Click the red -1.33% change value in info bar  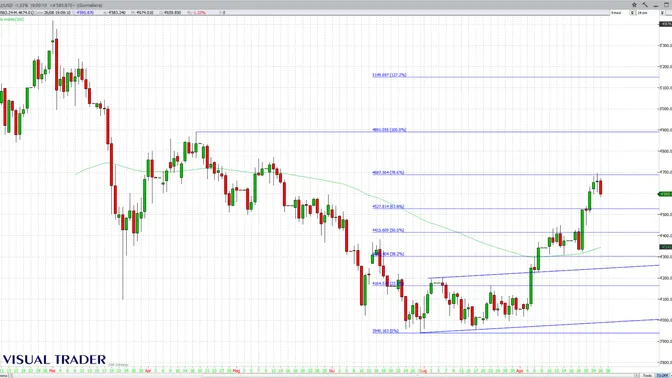click(199, 13)
